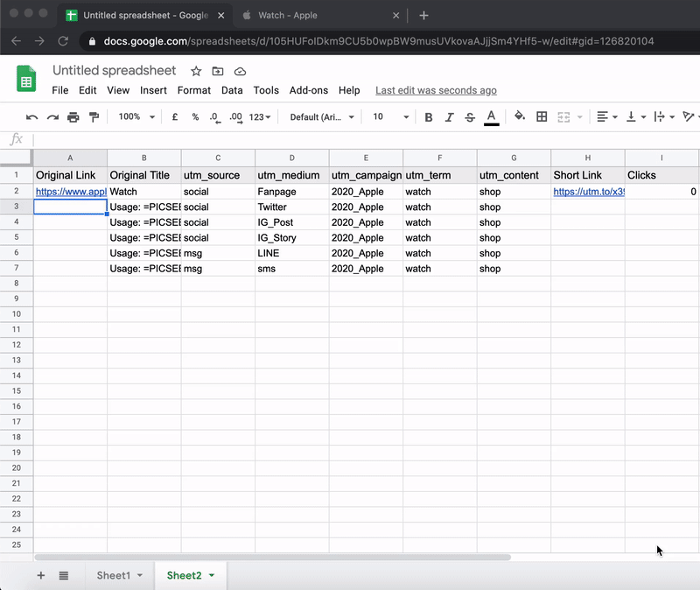Open a new browser tab
This screenshot has height=590, width=700.
point(423,16)
